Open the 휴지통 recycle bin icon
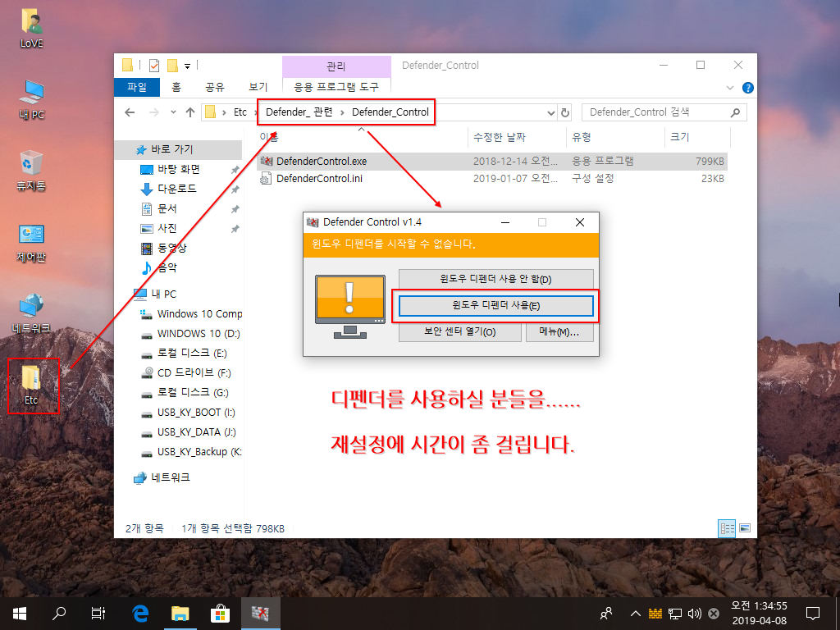The image size is (840, 630). [31, 171]
